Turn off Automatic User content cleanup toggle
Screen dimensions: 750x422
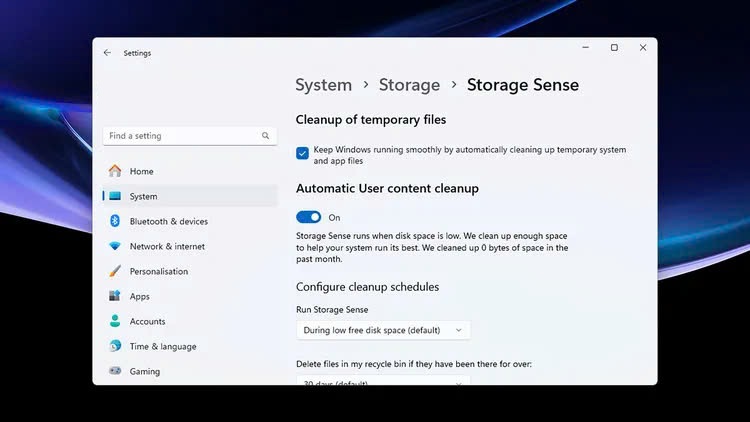click(309, 217)
